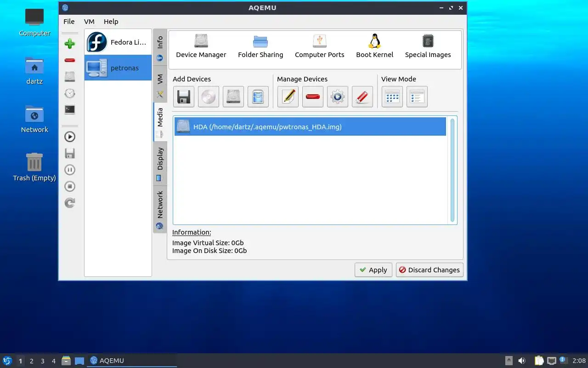Select the Fedora Linux virtual machine
This screenshot has height=368, width=588.
pyautogui.click(x=118, y=42)
